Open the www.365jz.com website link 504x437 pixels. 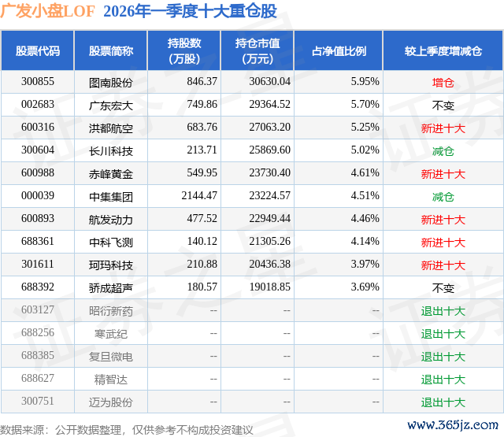tap(453, 425)
